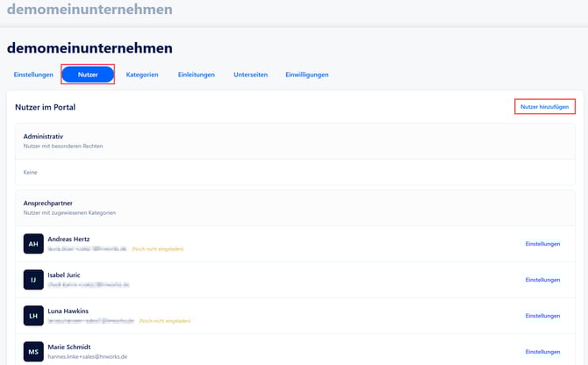588x365 pixels.
Task: Click 'Noch nicht eingeladen' beside Andreas Hertz
Action: pos(157,249)
